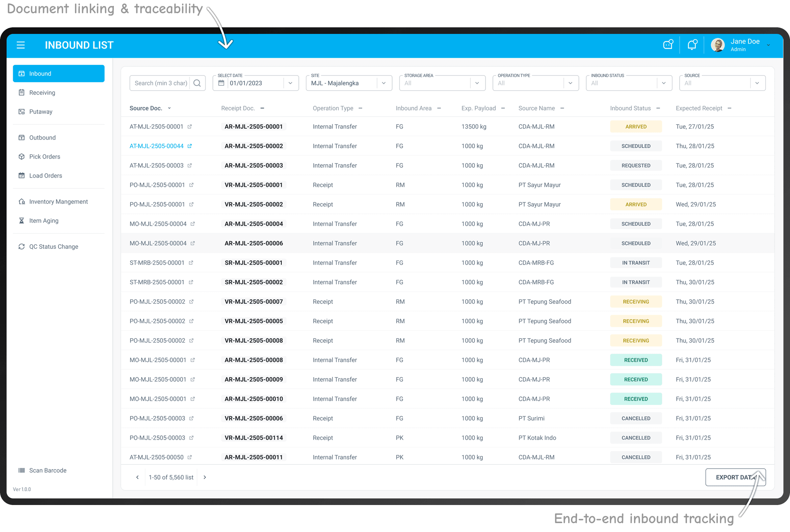Toggle sort on Receipt Doc. column

coord(262,108)
